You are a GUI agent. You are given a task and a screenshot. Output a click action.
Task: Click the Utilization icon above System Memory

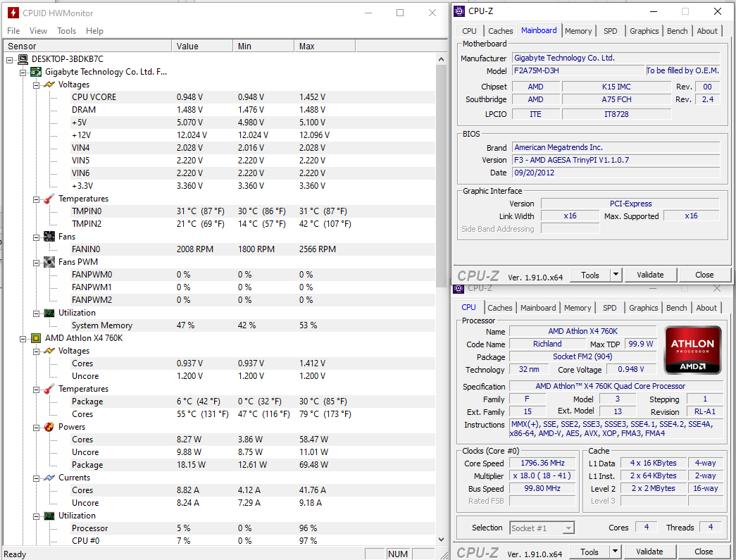49,313
